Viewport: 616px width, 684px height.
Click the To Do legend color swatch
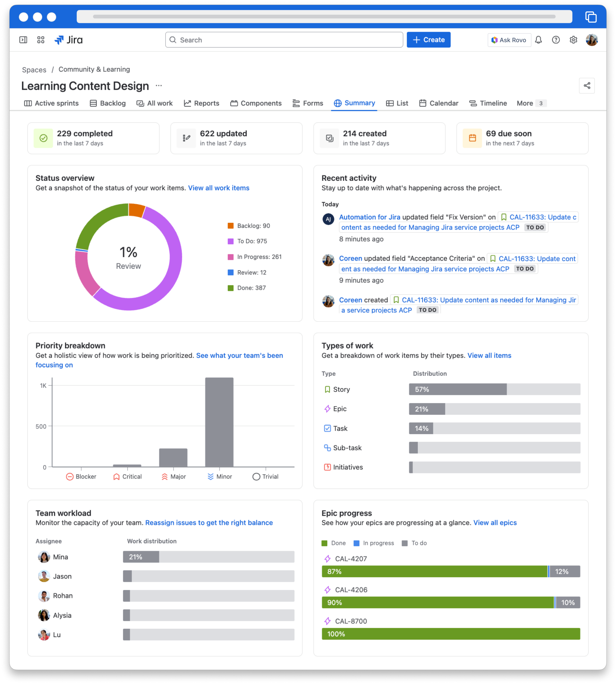coord(230,241)
